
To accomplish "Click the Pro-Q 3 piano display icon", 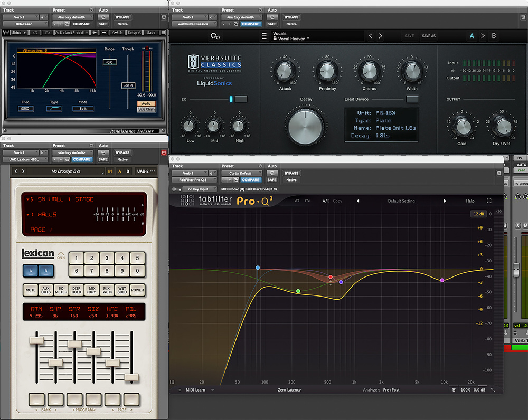I will coord(173,383).
